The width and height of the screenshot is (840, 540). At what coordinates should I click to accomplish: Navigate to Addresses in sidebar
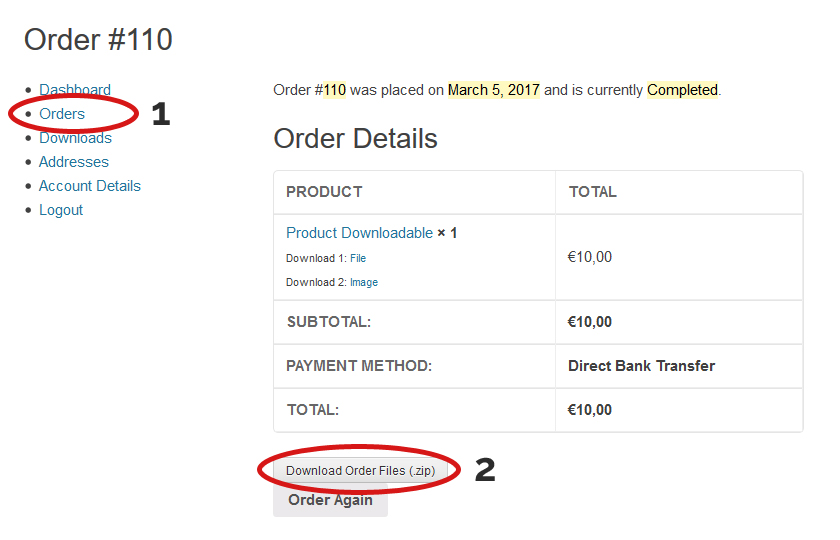[74, 162]
